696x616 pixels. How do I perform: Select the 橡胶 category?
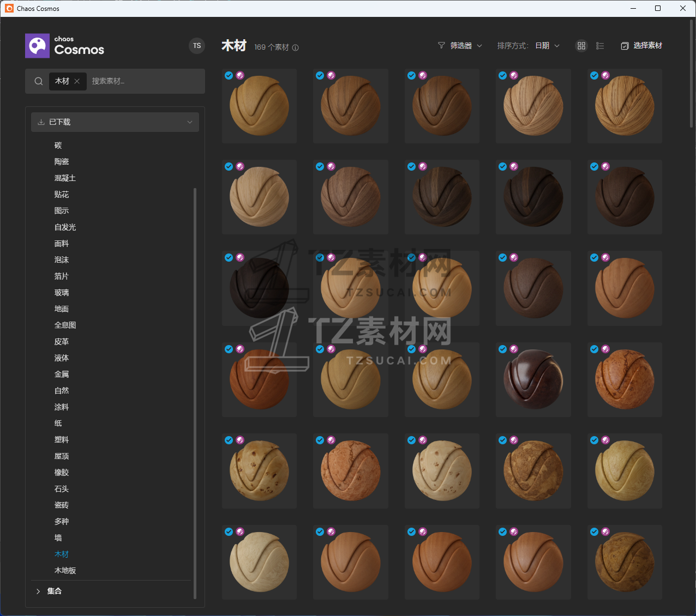click(x=62, y=473)
